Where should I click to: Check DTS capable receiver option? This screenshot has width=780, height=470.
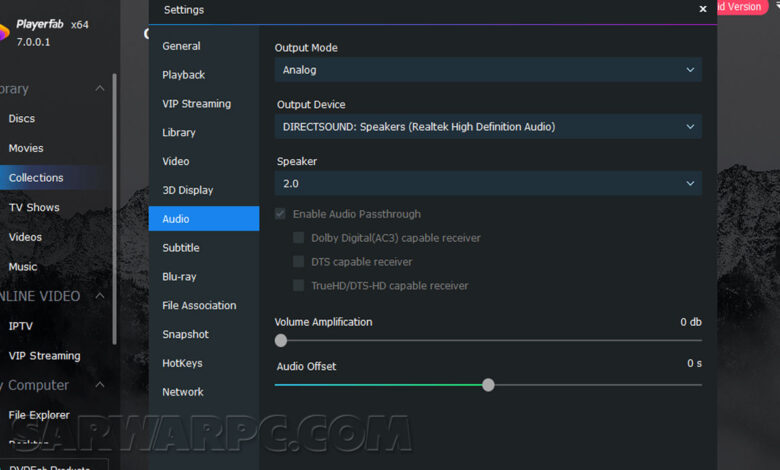click(x=298, y=262)
